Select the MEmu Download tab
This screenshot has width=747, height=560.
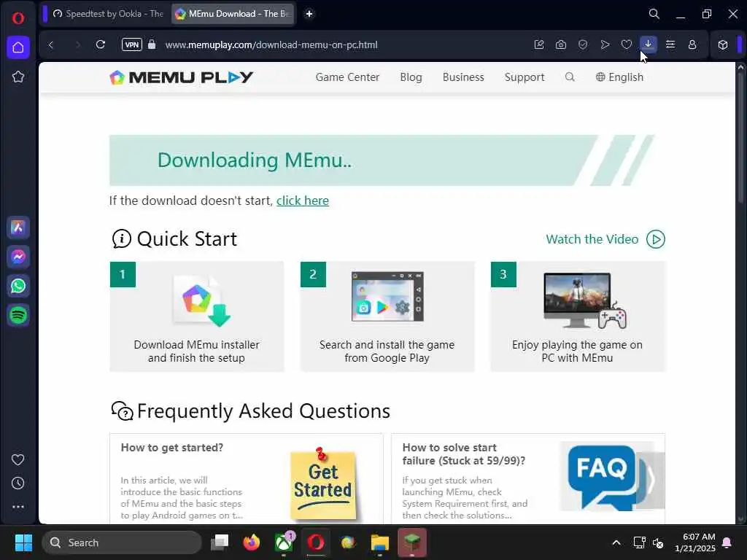[233, 14]
